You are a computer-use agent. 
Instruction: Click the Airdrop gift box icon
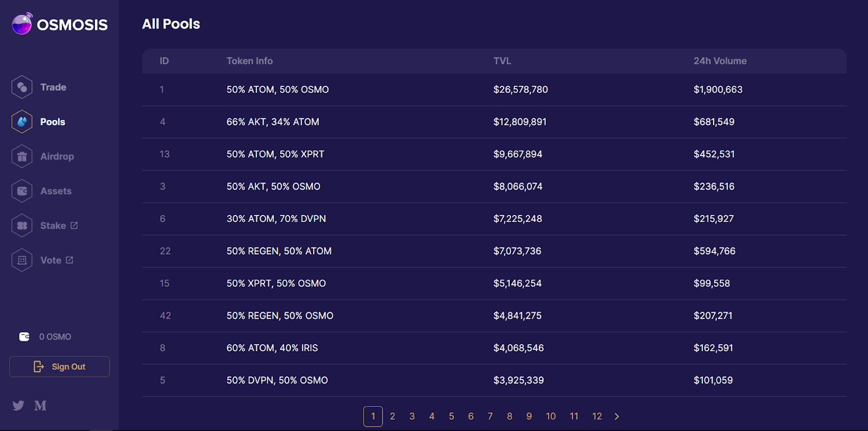[22, 156]
